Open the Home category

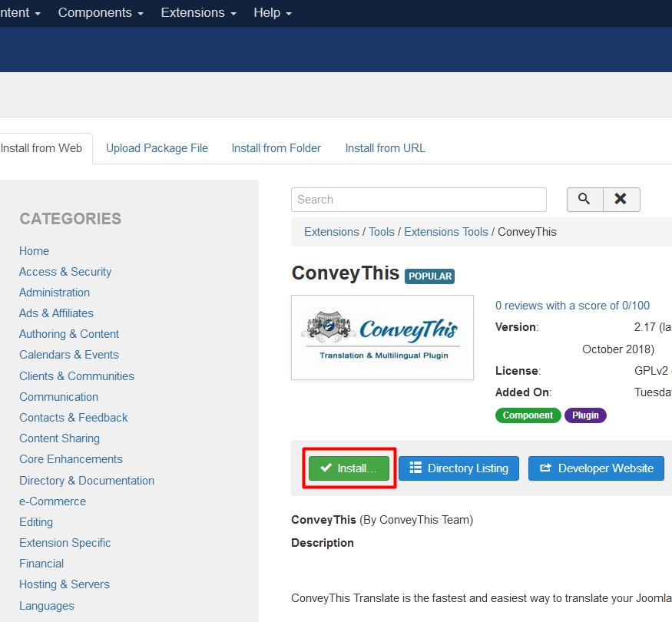pyautogui.click(x=34, y=251)
